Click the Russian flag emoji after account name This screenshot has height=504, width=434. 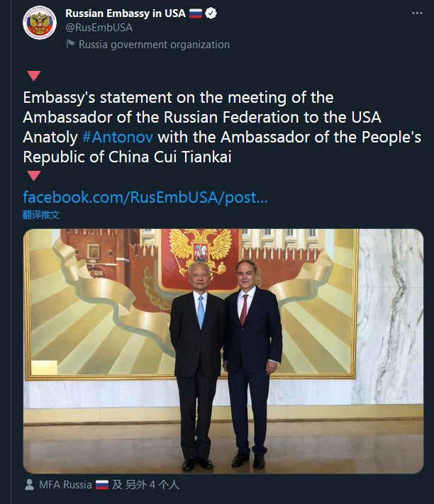[x=196, y=13]
